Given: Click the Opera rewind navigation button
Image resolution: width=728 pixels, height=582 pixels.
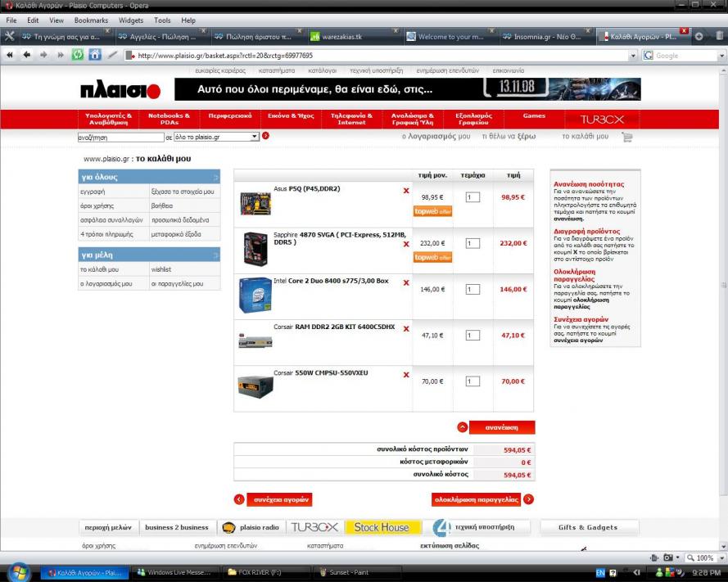Looking at the screenshot, I should [x=9, y=55].
